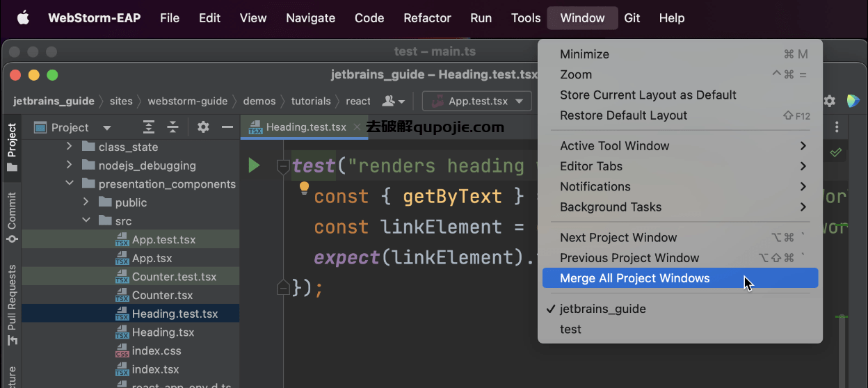Click the fold marker beside the closing });

283,287
